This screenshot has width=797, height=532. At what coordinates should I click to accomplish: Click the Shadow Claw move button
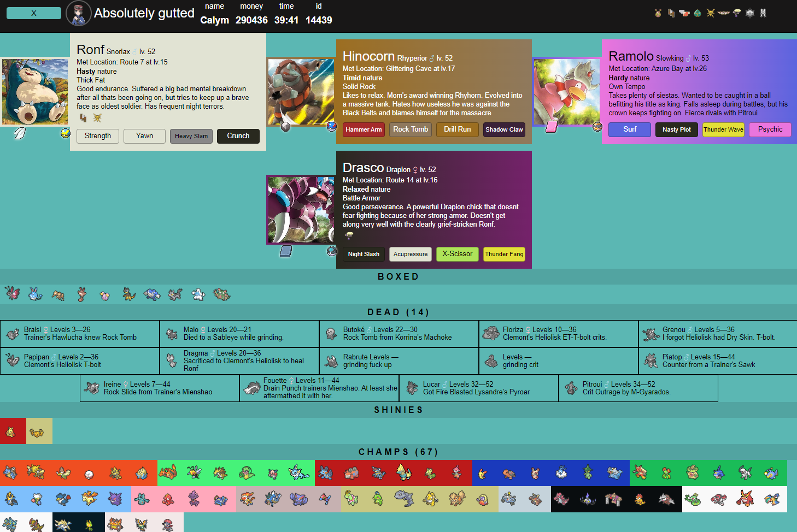tap(504, 129)
